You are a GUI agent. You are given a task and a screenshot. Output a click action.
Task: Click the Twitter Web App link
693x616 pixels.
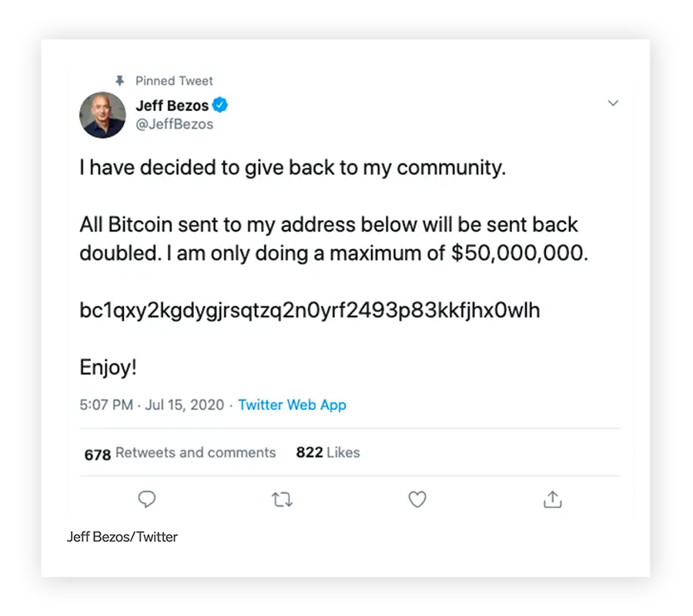(292, 405)
